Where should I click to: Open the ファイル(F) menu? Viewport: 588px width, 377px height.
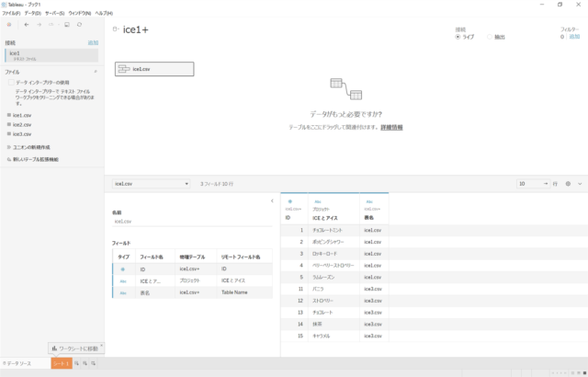[11, 13]
